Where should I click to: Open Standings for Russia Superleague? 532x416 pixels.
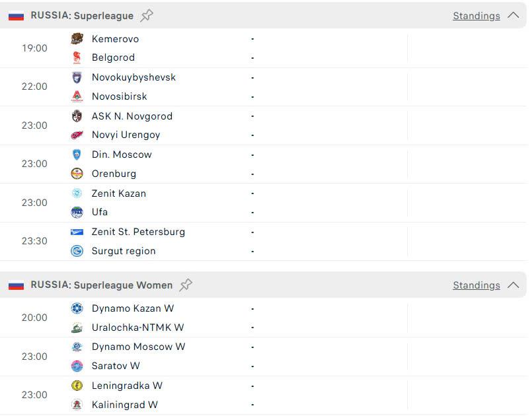[x=476, y=16]
